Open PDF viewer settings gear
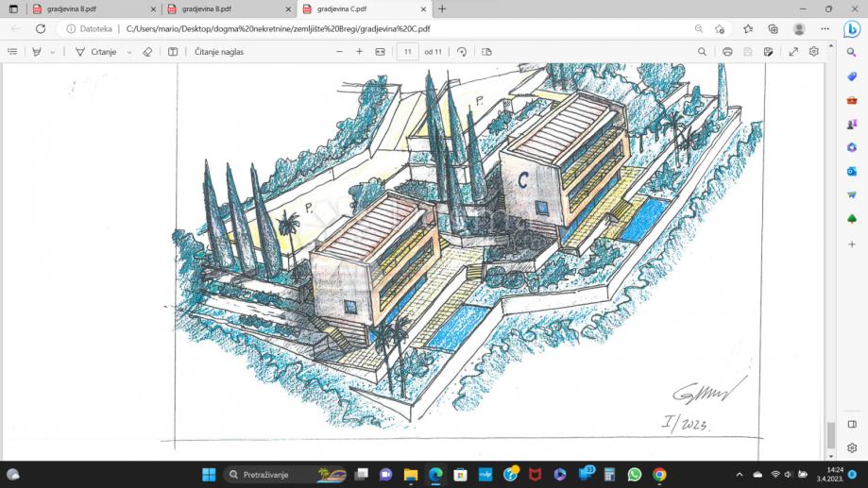 click(814, 52)
